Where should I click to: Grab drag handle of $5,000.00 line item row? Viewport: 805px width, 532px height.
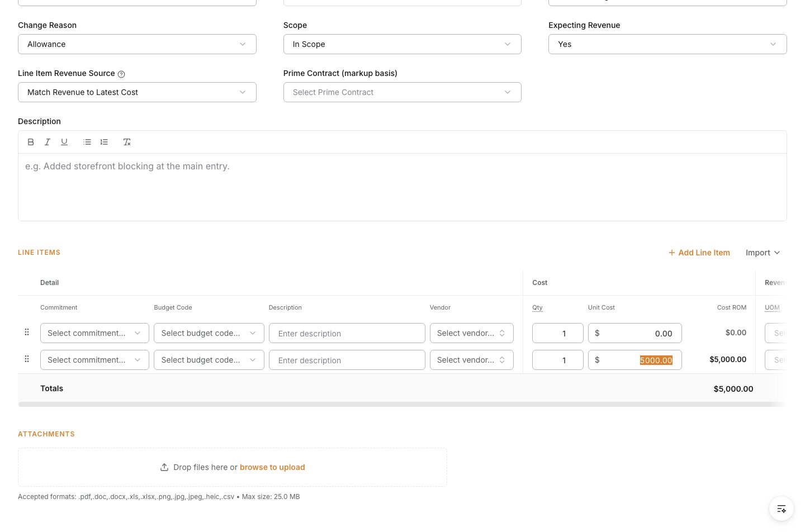tap(27, 359)
